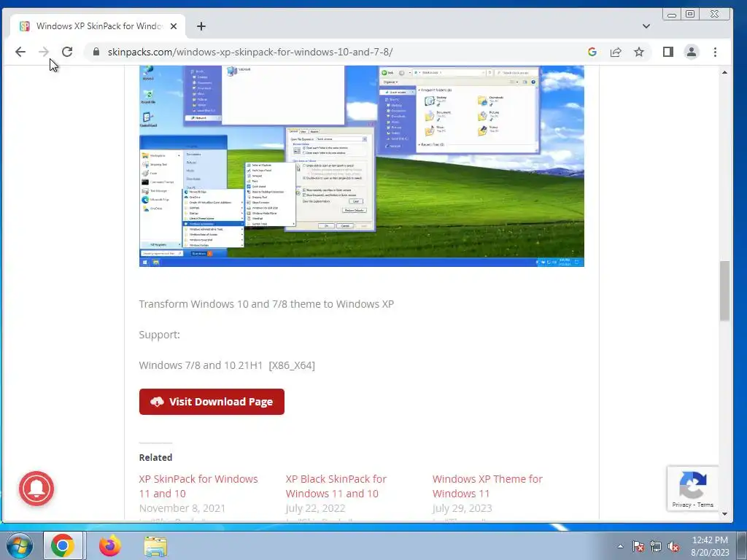Click the red notification bell

coord(36,489)
